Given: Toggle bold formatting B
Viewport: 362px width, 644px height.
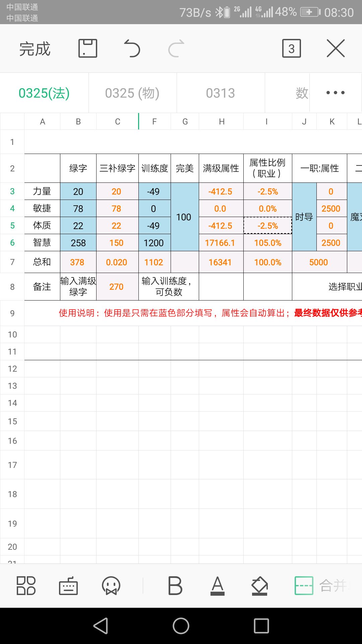Looking at the screenshot, I should point(175,586).
